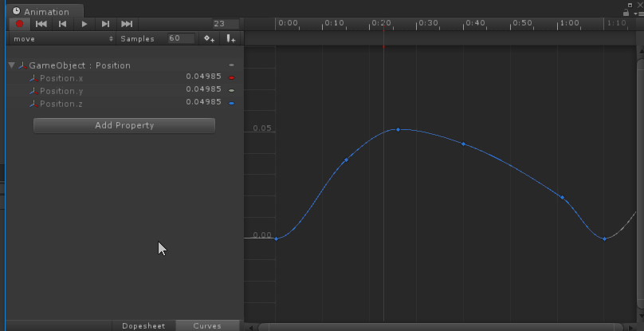Image resolution: width=644 pixels, height=331 pixels.
Task: Select the Position.y property
Action: [x=61, y=91]
